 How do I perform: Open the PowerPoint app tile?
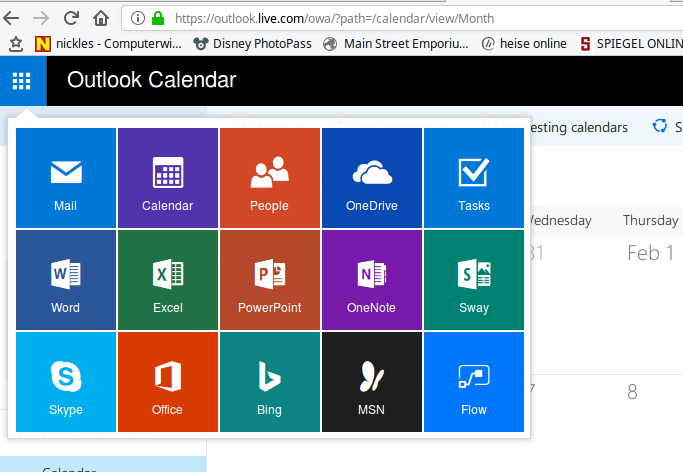tap(270, 280)
